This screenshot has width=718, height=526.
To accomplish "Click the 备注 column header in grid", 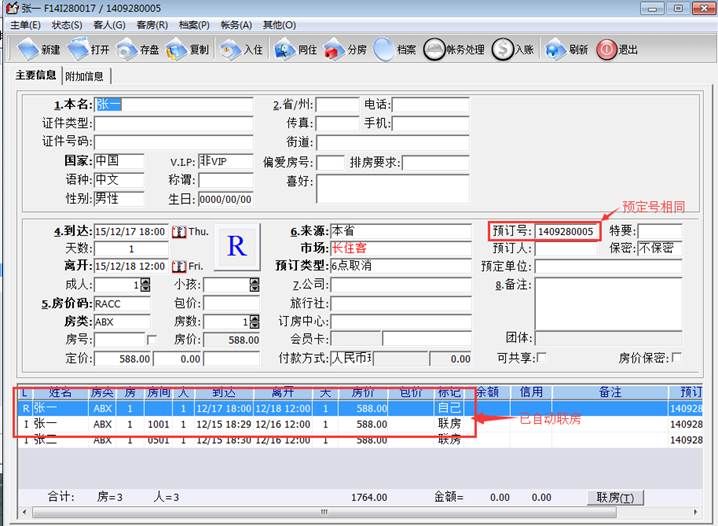I will [610, 392].
